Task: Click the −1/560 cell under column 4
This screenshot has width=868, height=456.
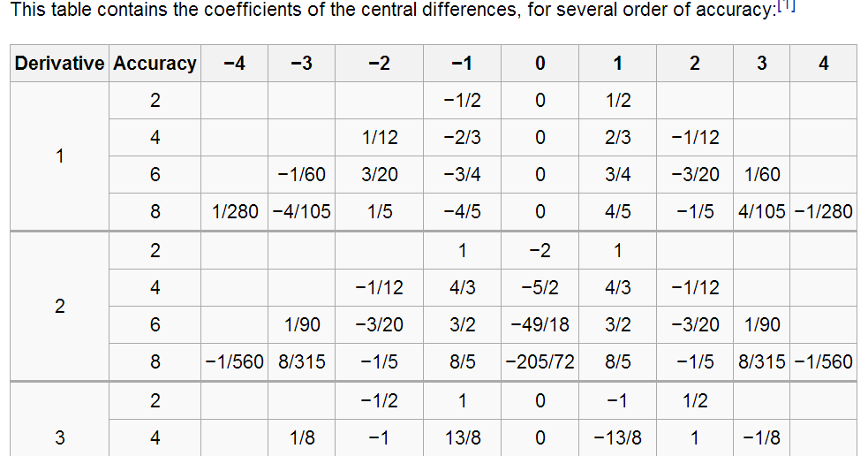Action: (x=823, y=361)
